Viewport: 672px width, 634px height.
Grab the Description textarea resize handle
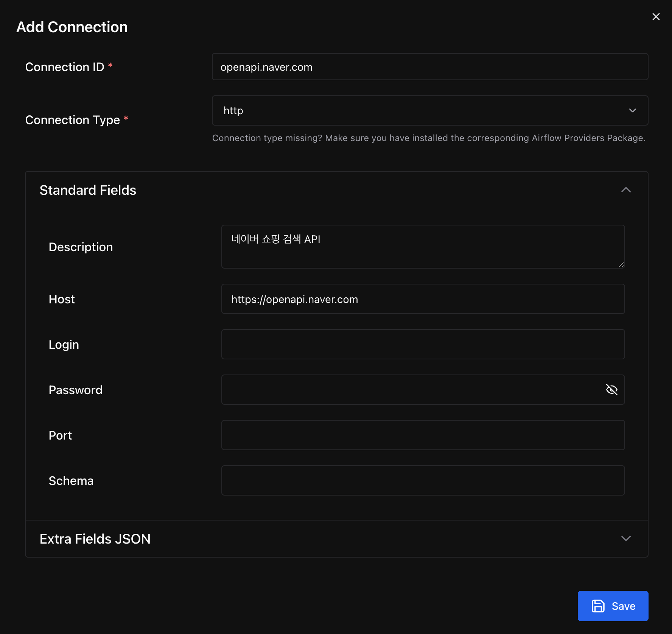tap(621, 265)
